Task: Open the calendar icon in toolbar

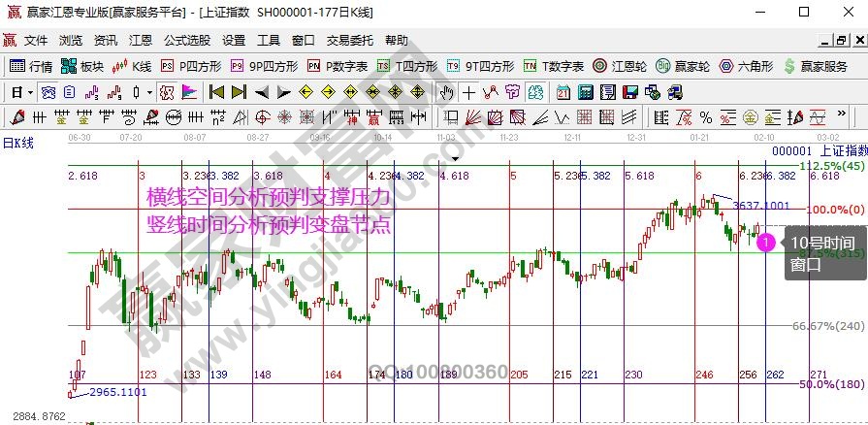Action: (563, 92)
